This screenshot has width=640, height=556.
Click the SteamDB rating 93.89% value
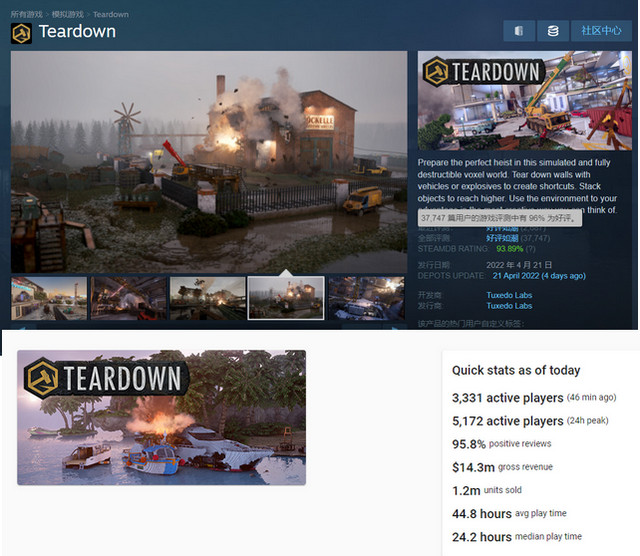pos(509,249)
